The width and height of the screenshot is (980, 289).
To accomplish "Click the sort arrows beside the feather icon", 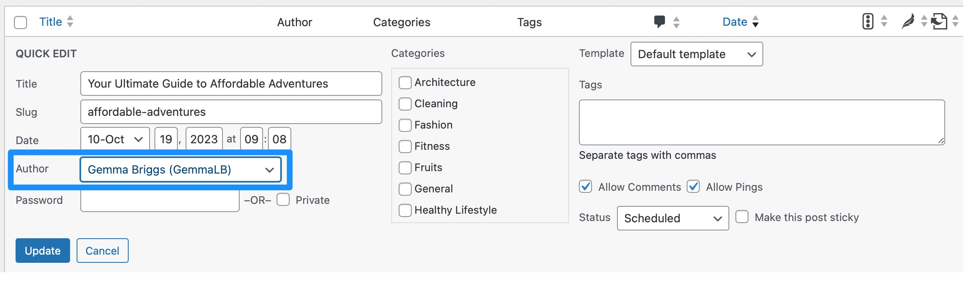I will [x=925, y=21].
